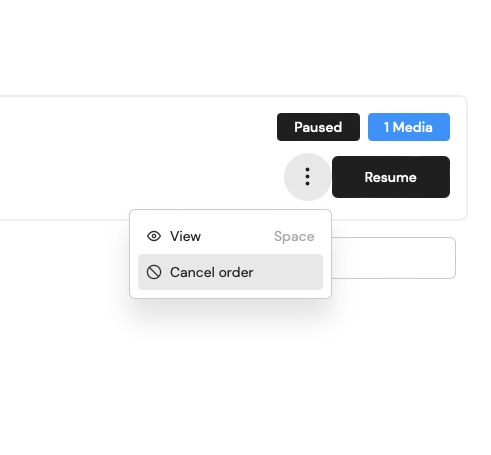Click the 1 Media label text

click(x=408, y=127)
